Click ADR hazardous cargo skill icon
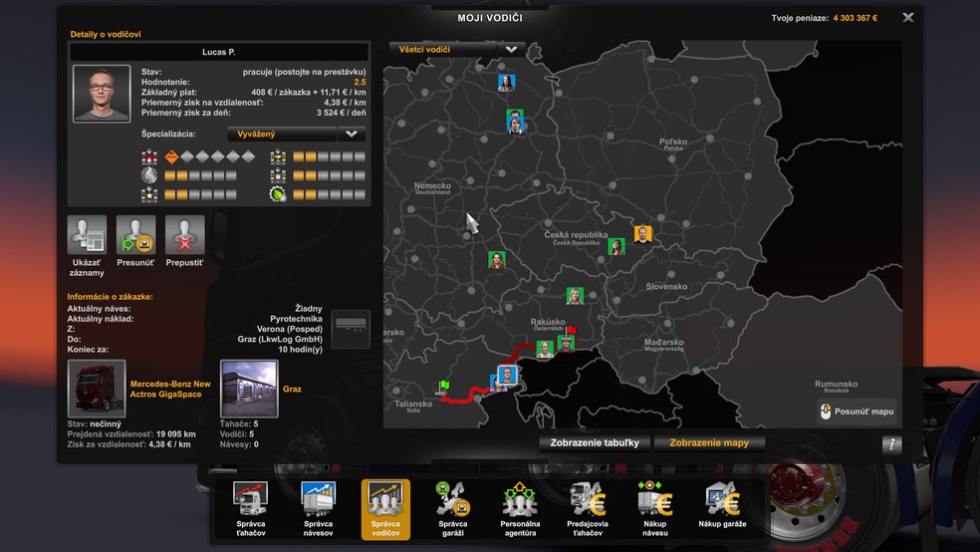This screenshot has width=980, height=552. (x=149, y=156)
